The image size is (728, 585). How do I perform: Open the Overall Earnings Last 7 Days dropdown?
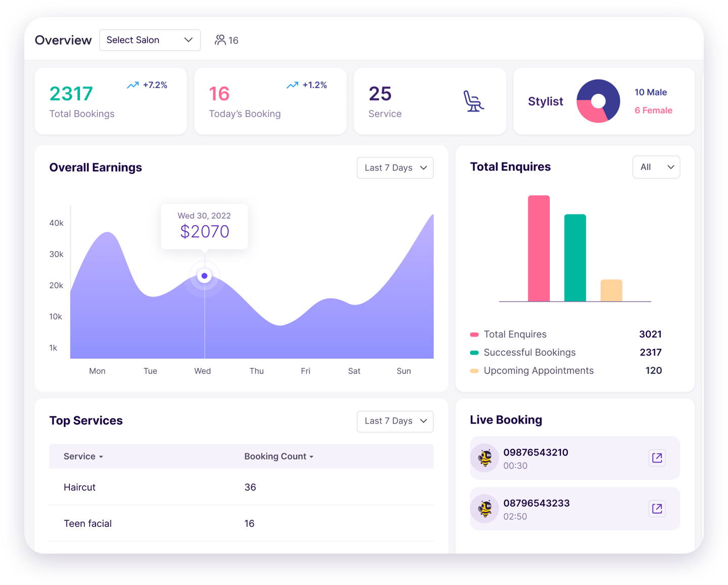(395, 168)
